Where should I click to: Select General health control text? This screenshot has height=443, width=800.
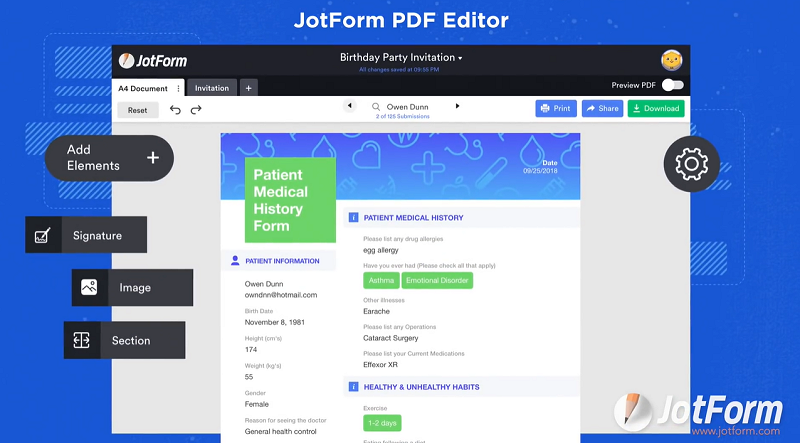(280, 431)
